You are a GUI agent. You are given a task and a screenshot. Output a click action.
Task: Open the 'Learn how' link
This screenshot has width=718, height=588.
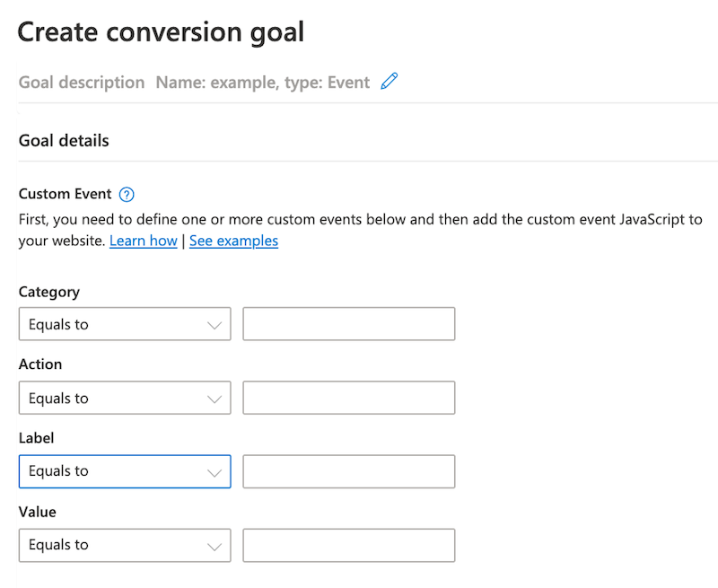tap(143, 241)
